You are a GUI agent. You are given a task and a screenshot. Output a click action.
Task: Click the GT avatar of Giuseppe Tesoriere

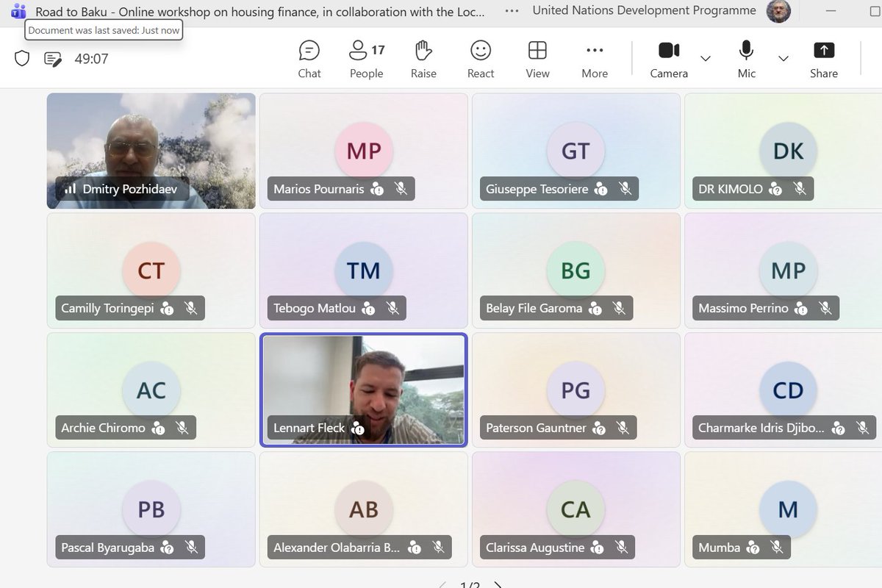[x=576, y=151]
